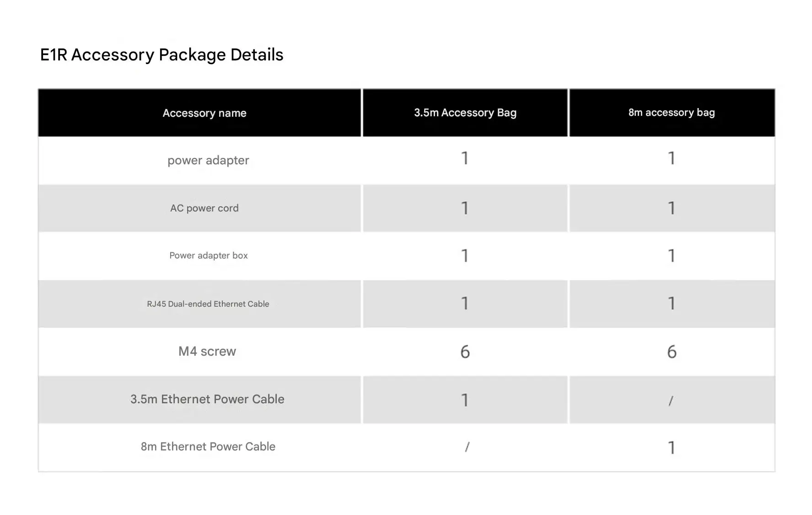Image resolution: width=812 pixels, height=515 pixels.
Task: Select the 3.5m Accessory Bag column header
Action: pos(465,113)
